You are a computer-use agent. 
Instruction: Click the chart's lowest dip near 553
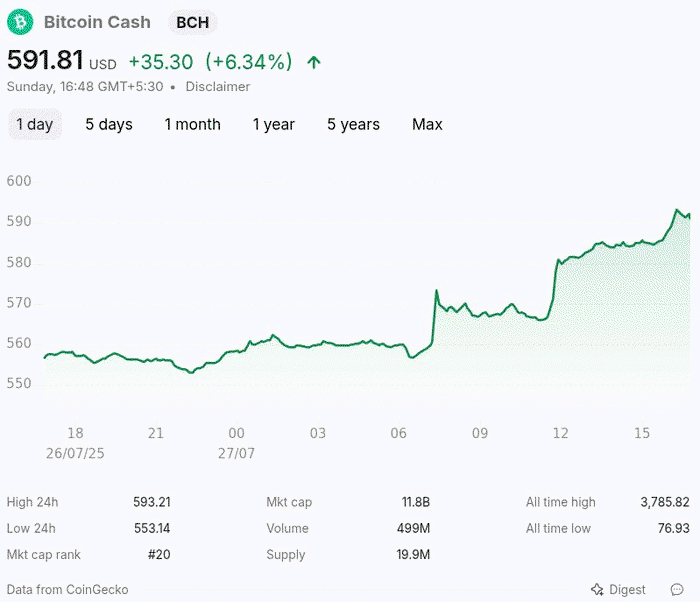pos(191,372)
